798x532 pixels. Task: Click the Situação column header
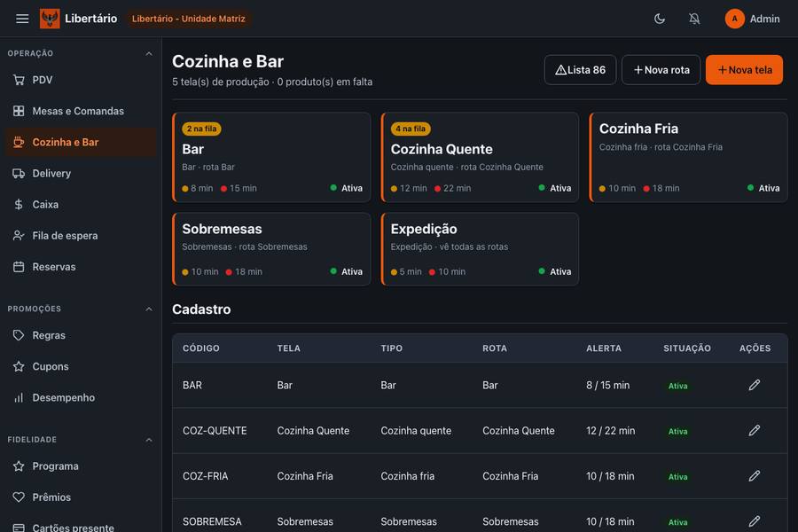[x=687, y=348]
